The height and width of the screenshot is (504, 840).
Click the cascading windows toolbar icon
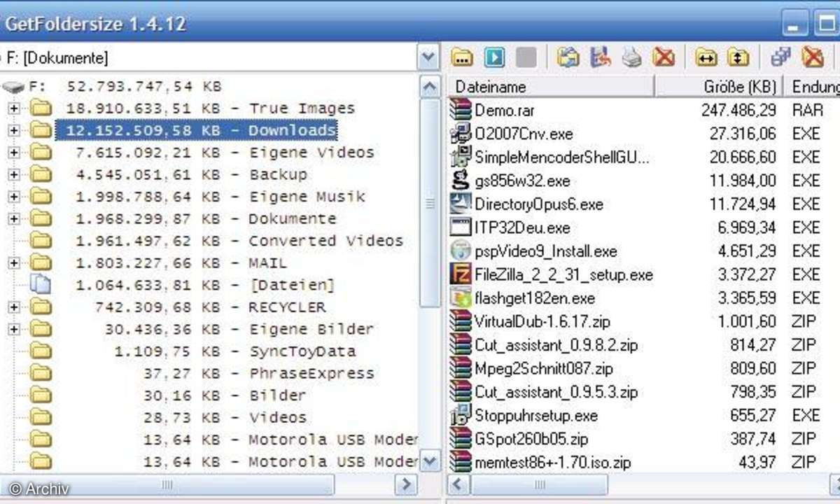click(x=780, y=57)
